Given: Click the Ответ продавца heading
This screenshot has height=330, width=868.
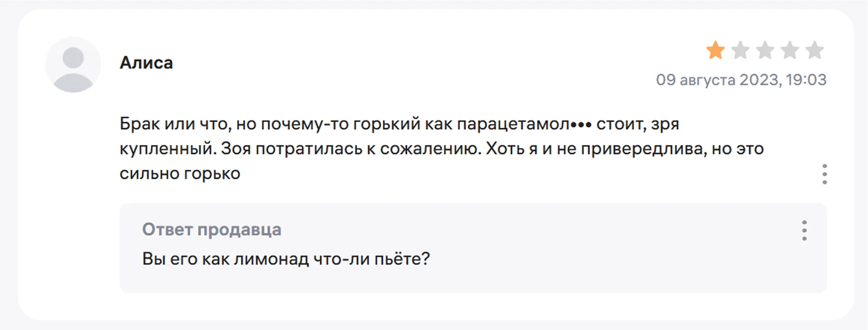Looking at the screenshot, I should [212, 229].
